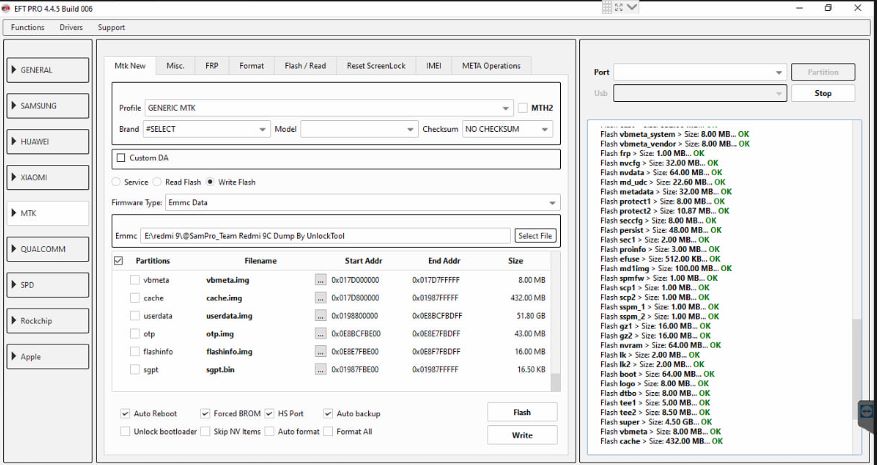Click the EFT PRO app icon in title bar
The image size is (877, 465).
point(6,8)
